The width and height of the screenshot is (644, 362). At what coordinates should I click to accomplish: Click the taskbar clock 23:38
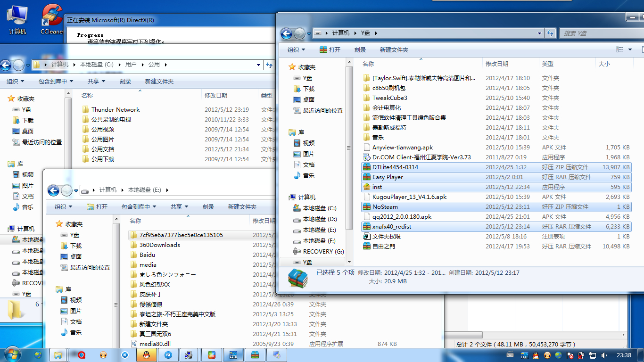[x=624, y=355]
